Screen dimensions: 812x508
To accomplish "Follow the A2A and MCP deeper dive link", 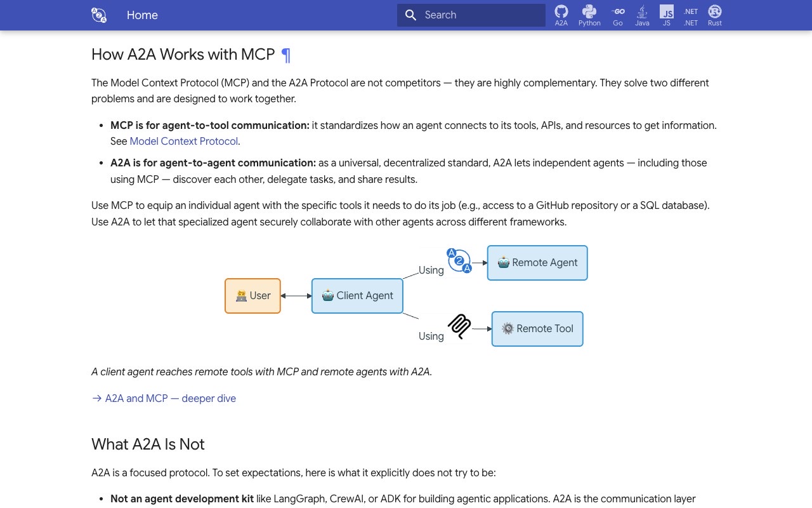I will [x=164, y=399].
